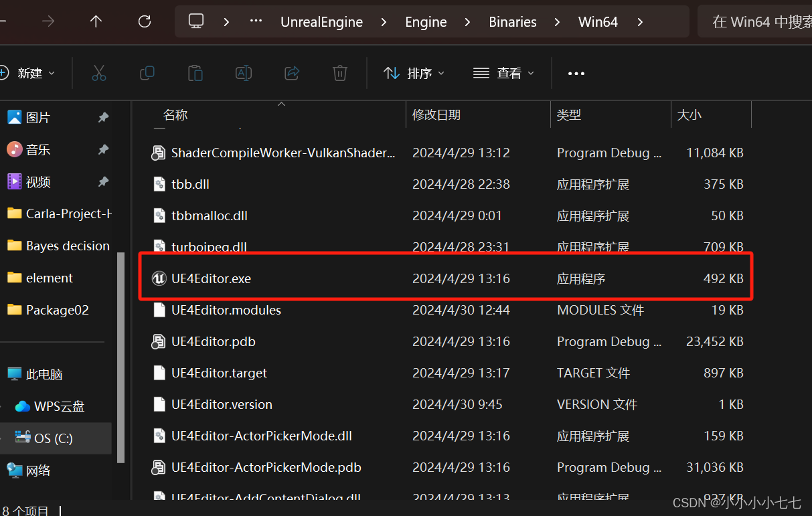Focus the search Win64 box
812x516 pixels.
pyautogui.click(x=754, y=21)
